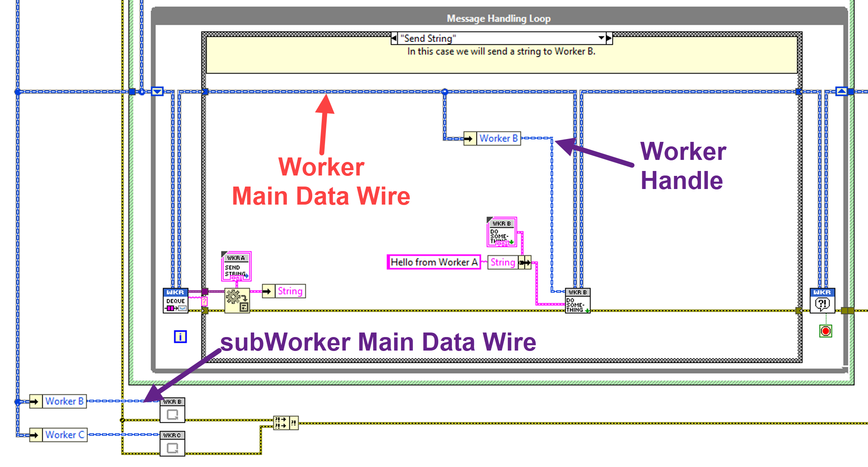Click the WKR A Send String constant

(236, 267)
